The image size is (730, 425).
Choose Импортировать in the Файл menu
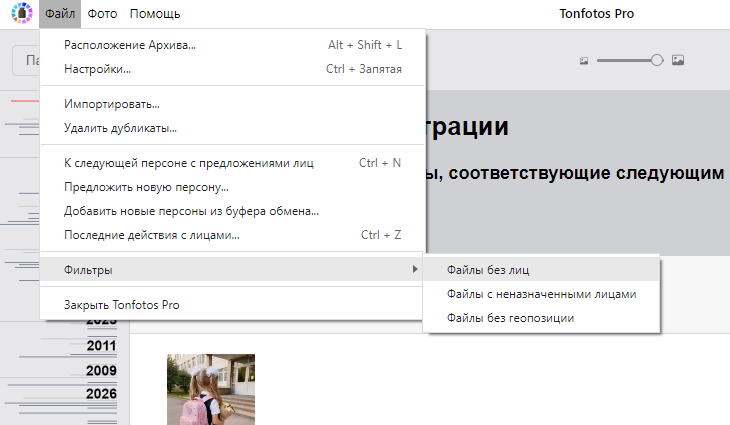pyautogui.click(x=111, y=104)
